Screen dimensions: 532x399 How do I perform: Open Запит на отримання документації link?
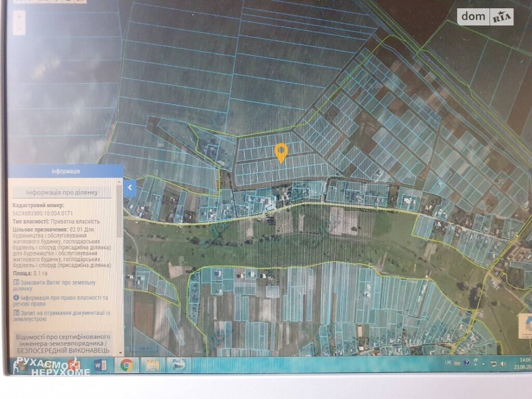[x=61, y=315]
